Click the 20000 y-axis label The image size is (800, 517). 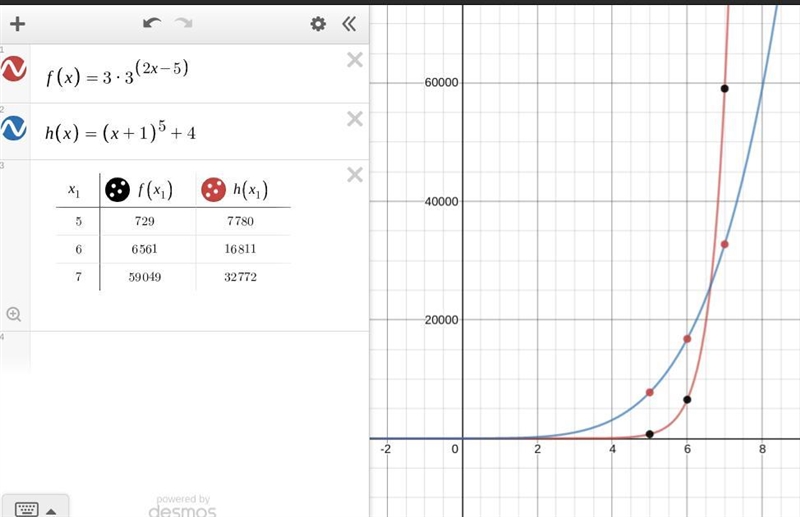click(441, 320)
